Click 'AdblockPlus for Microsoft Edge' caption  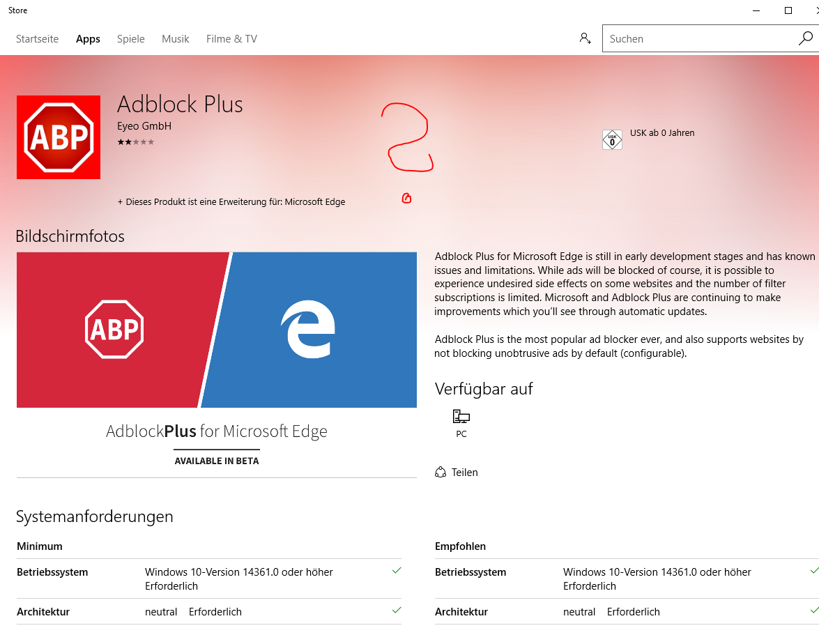pos(217,431)
